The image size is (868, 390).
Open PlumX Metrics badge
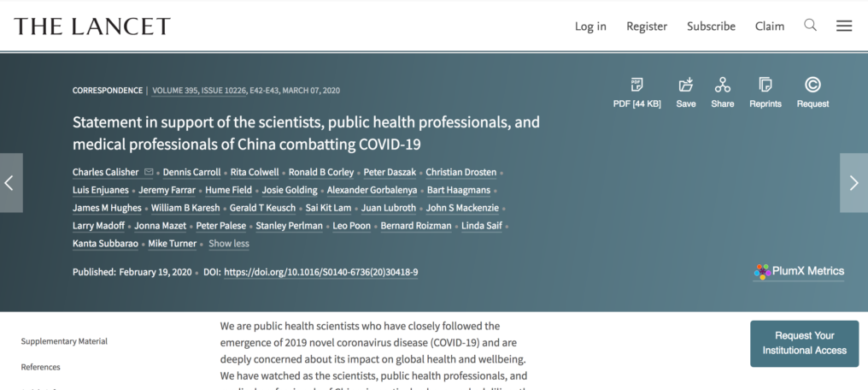[x=798, y=271]
